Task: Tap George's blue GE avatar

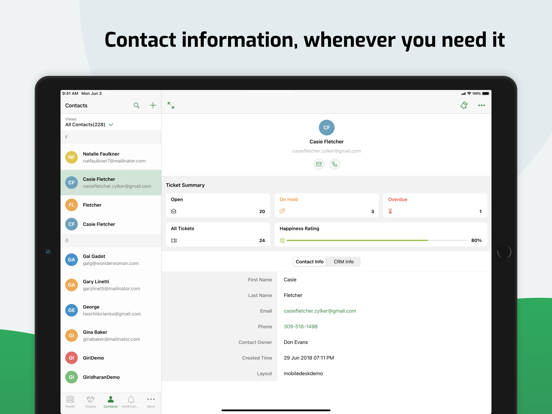Action: point(71,310)
